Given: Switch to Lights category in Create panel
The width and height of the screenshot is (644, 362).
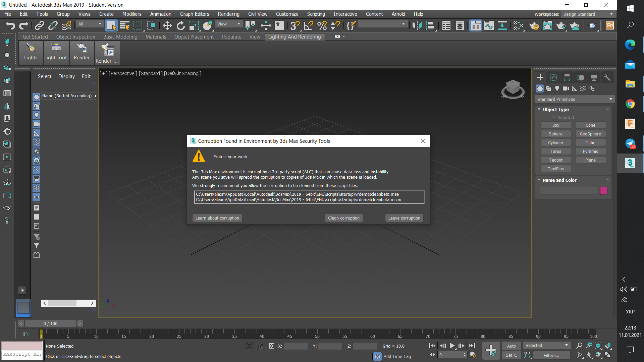Looking at the screenshot, I should tap(557, 88).
